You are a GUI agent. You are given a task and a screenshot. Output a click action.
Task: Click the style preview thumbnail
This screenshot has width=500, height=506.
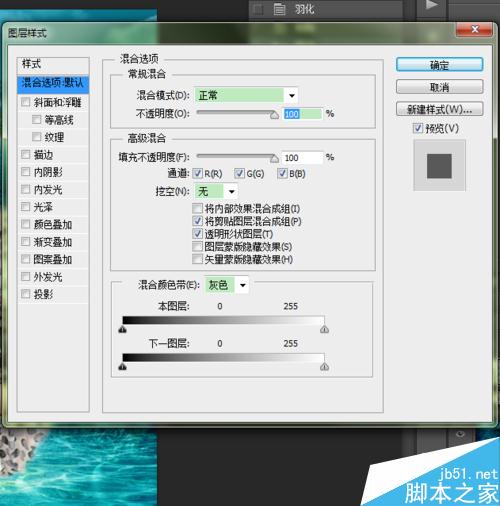439,166
